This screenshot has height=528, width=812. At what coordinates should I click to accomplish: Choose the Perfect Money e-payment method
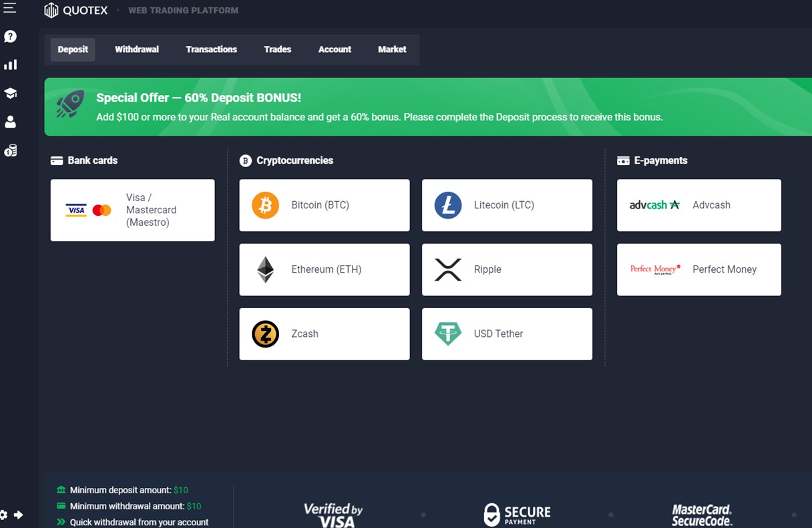699,269
